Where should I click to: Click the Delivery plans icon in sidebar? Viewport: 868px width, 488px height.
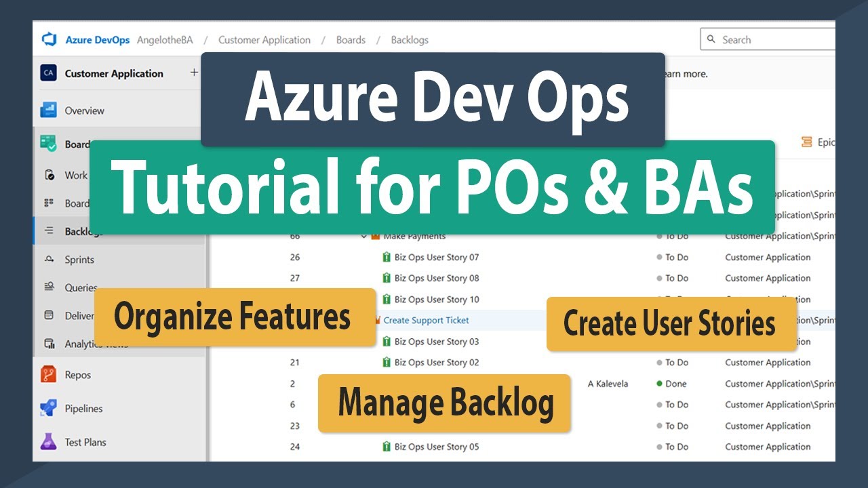point(49,315)
